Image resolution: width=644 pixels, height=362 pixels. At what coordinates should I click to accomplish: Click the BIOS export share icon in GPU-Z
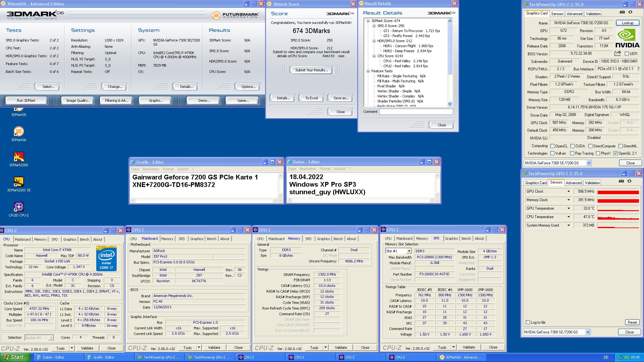pyautogui.click(x=618, y=53)
